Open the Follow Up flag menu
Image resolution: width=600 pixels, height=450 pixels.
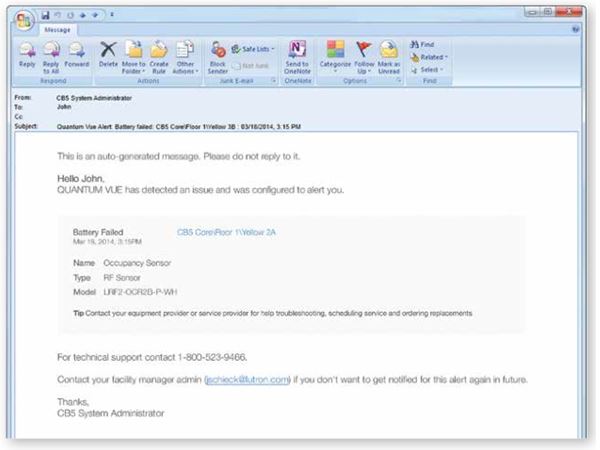click(x=364, y=58)
